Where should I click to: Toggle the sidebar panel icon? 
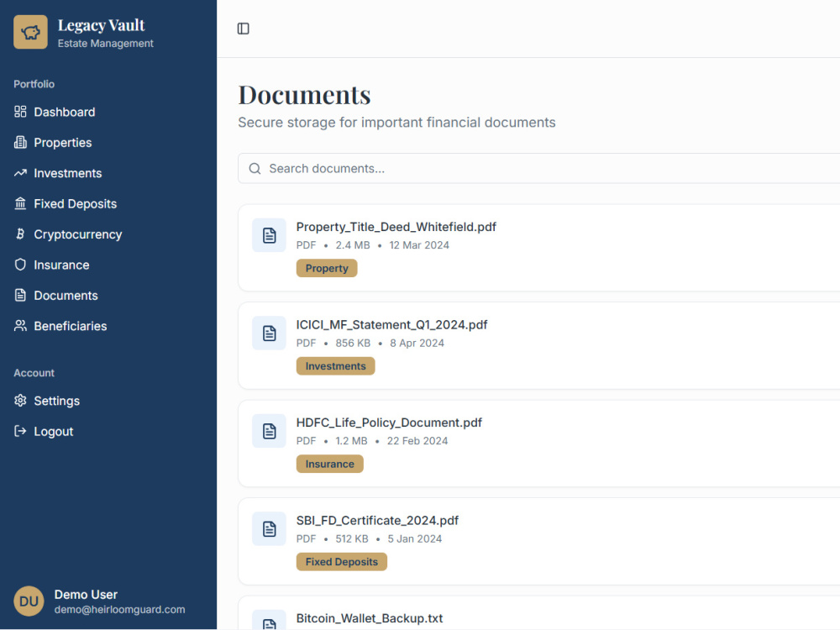coord(244,29)
